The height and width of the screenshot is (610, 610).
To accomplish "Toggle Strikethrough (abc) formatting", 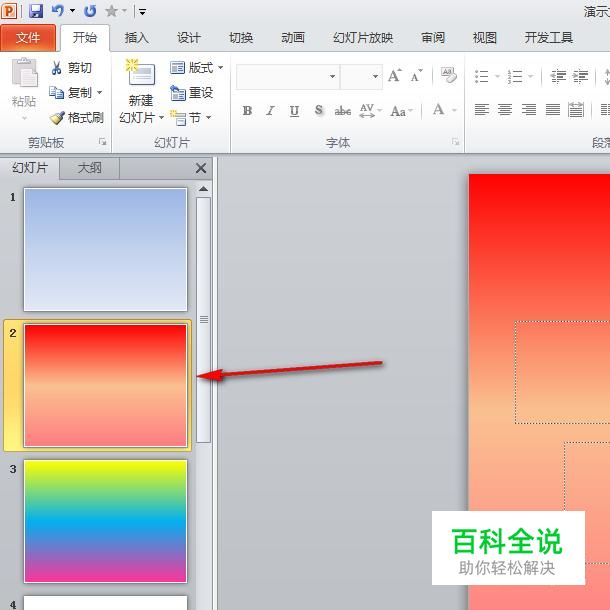I will (343, 111).
